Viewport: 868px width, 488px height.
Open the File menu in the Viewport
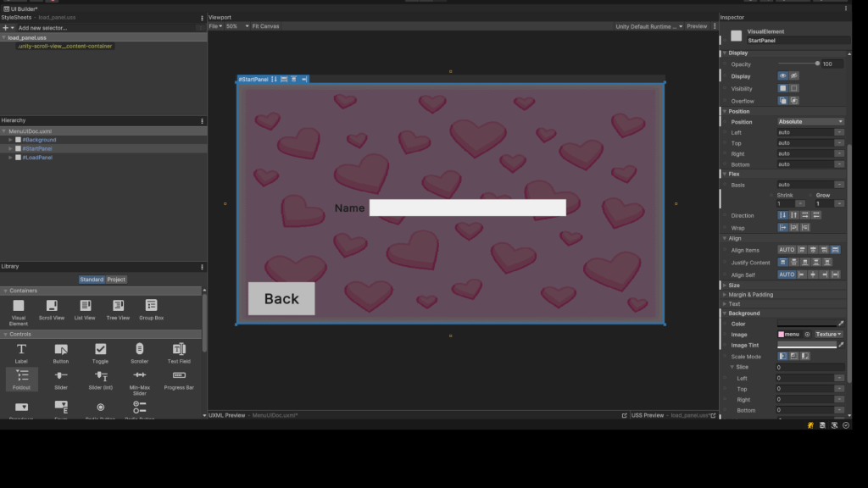[215, 26]
